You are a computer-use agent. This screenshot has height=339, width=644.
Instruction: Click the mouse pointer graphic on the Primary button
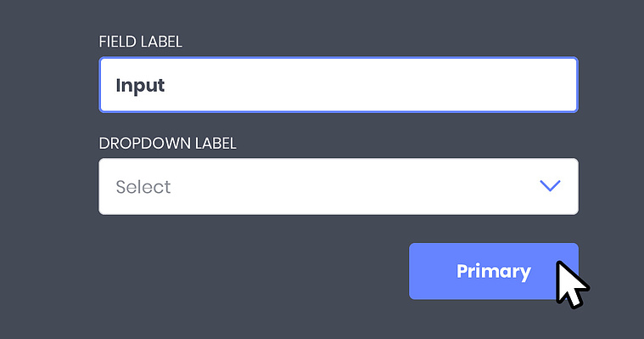pos(571,284)
